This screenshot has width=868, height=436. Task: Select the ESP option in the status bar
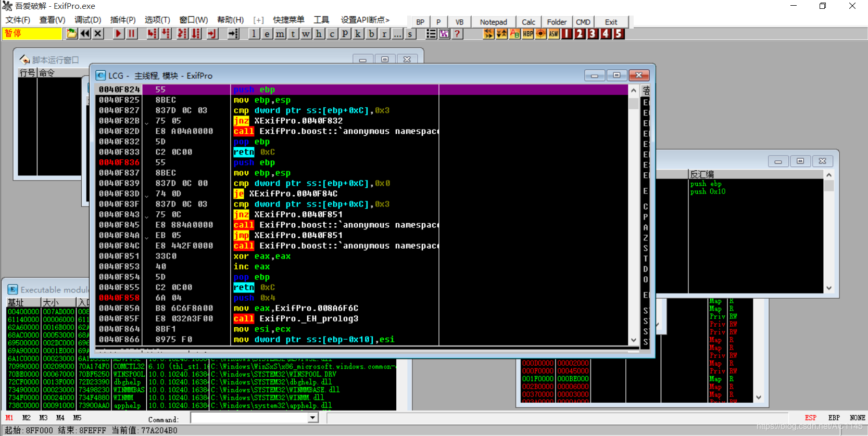click(810, 418)
